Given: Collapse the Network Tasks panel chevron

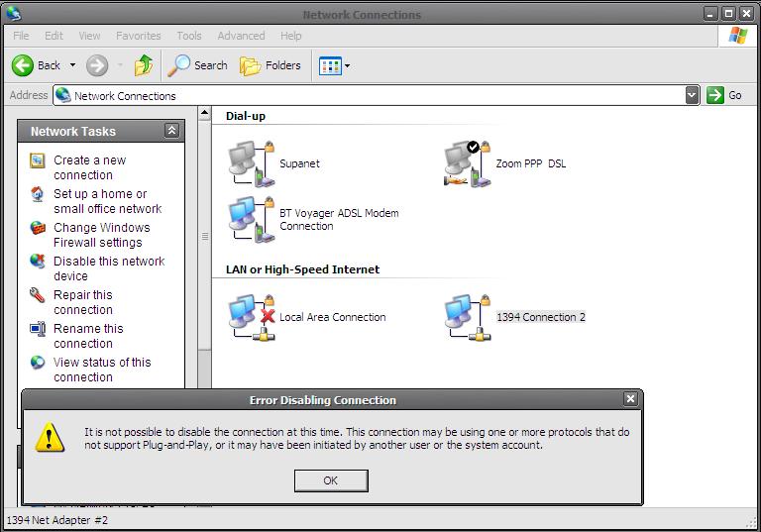Looking at the screenshot, I should (x=171, y=130).
